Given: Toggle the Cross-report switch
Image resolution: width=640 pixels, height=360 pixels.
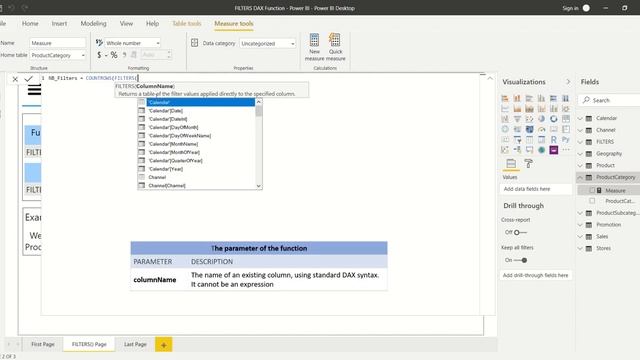Looking at the screenshot, I should pyautogui.click(x=520, y=232).
